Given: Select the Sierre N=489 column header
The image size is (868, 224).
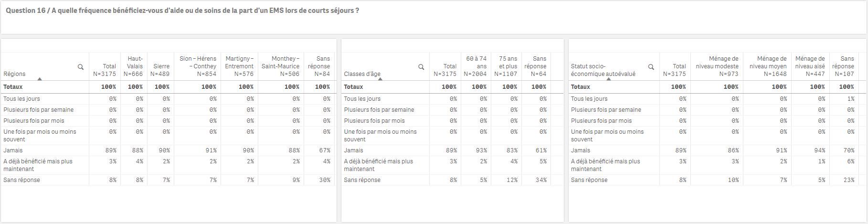Looking at the screenshot, I should click(x=160, y=66).
